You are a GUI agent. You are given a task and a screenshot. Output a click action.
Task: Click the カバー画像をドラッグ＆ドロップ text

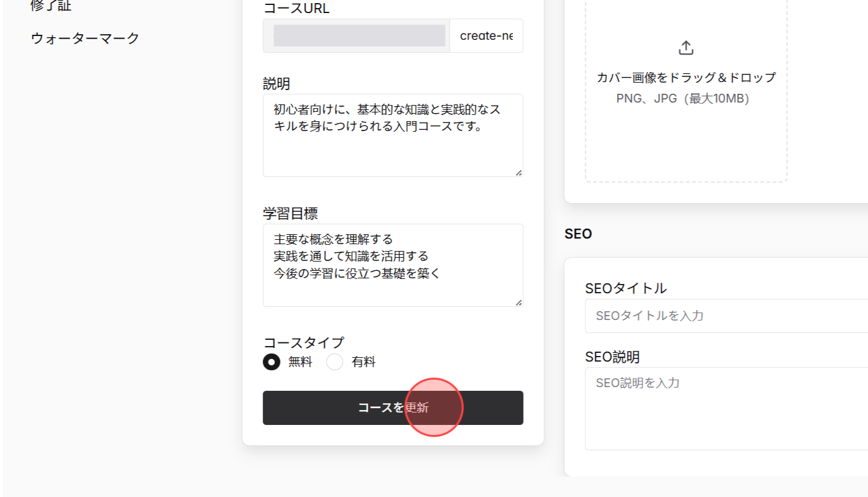[x=686, y=77]
